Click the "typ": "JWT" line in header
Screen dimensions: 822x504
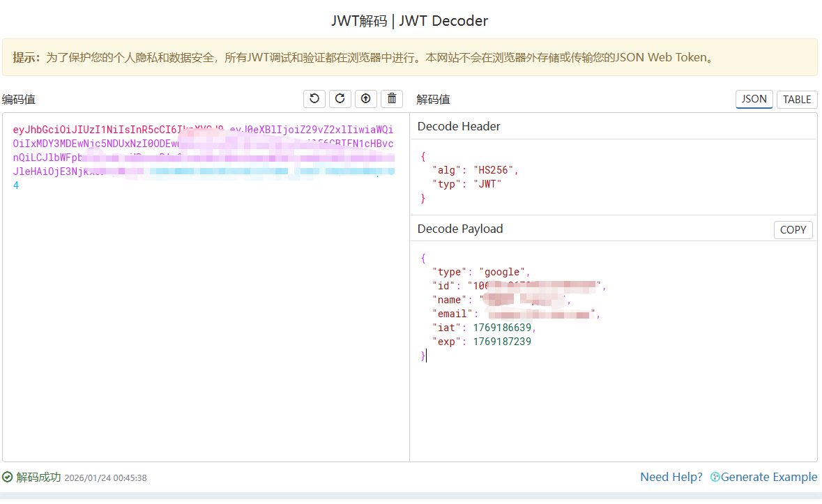click(467, 184)
